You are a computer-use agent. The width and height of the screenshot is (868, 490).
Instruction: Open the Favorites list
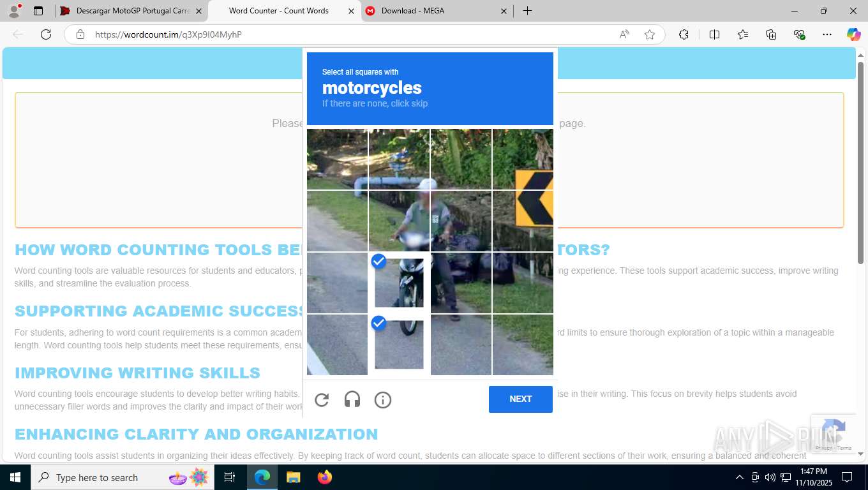pos(743,34)
